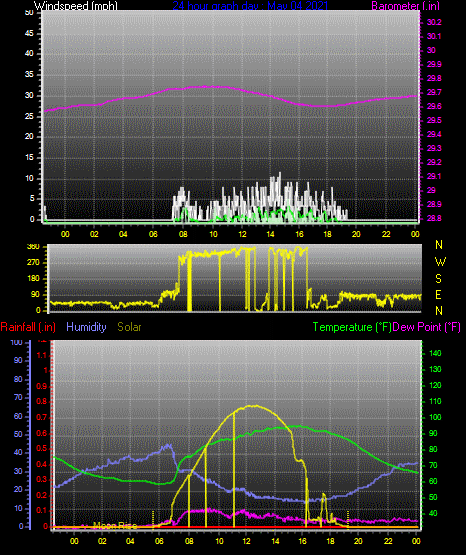Click the 140 temperature axis value

[435, 353]
